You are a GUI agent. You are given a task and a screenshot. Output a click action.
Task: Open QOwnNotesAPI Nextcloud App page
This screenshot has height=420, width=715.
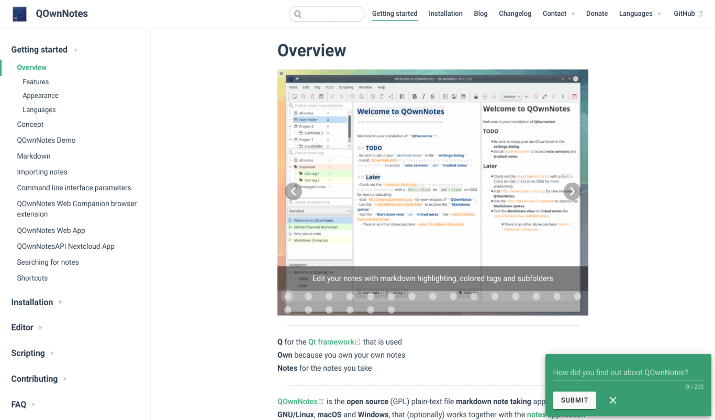(65, 246)
